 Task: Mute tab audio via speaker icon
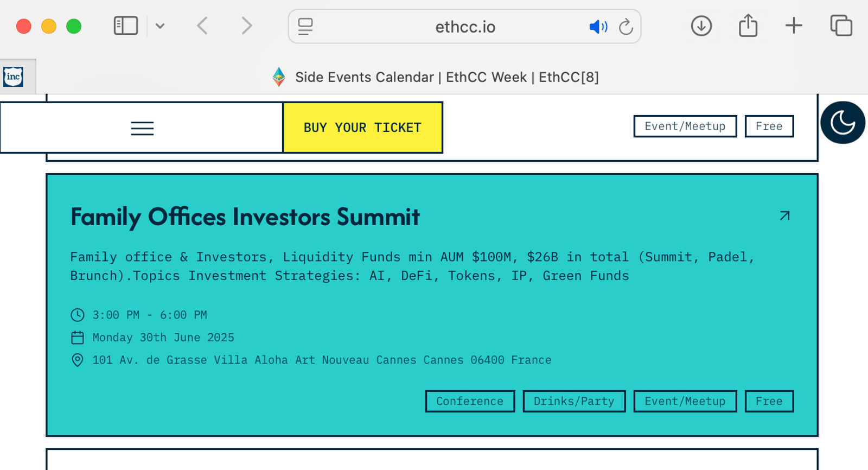pos(598,27)
